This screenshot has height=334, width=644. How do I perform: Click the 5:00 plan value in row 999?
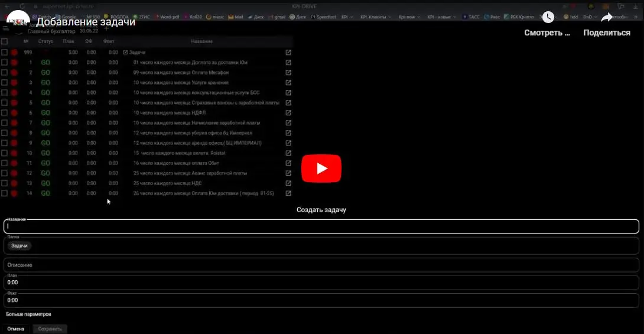coord(73,53)
